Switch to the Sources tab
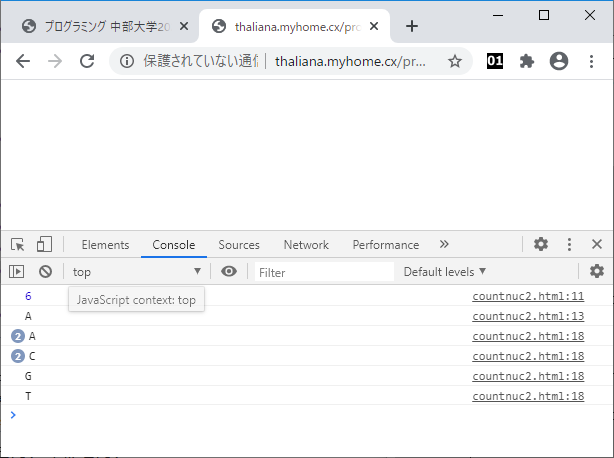The image size is (614, 458). click(x=239, y=245)
